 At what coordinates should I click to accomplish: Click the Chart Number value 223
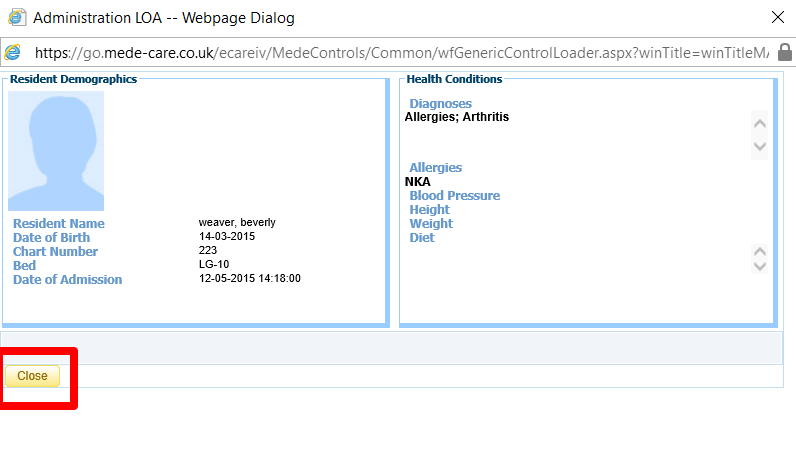pos(208,250)
